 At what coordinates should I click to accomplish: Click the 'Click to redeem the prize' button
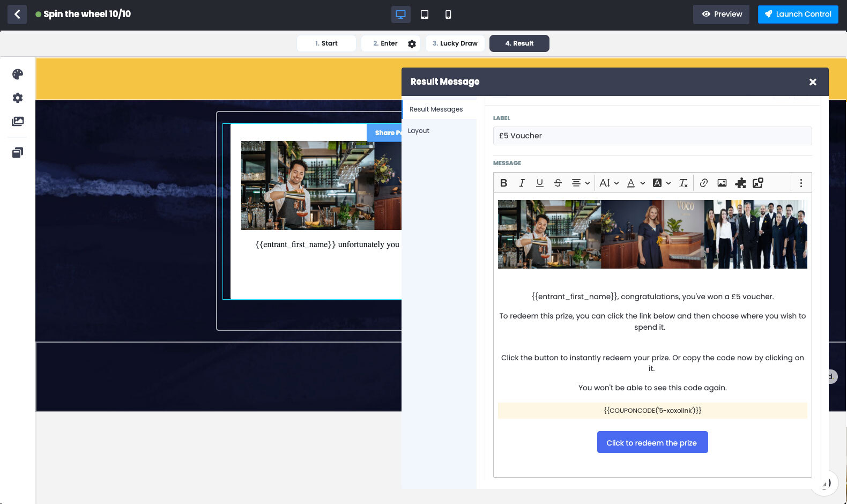click(x=652, y=442)
